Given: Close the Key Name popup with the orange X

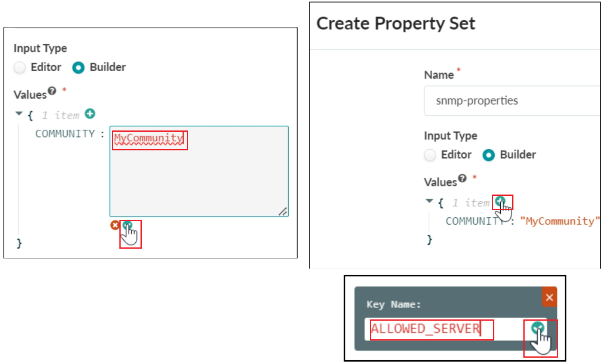Looking at the screenshot, I should [x=549, y=297].
